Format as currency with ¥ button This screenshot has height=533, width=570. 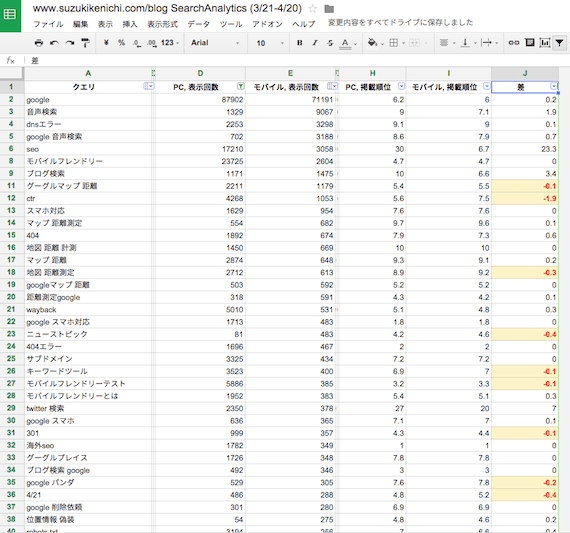[106, 43]
